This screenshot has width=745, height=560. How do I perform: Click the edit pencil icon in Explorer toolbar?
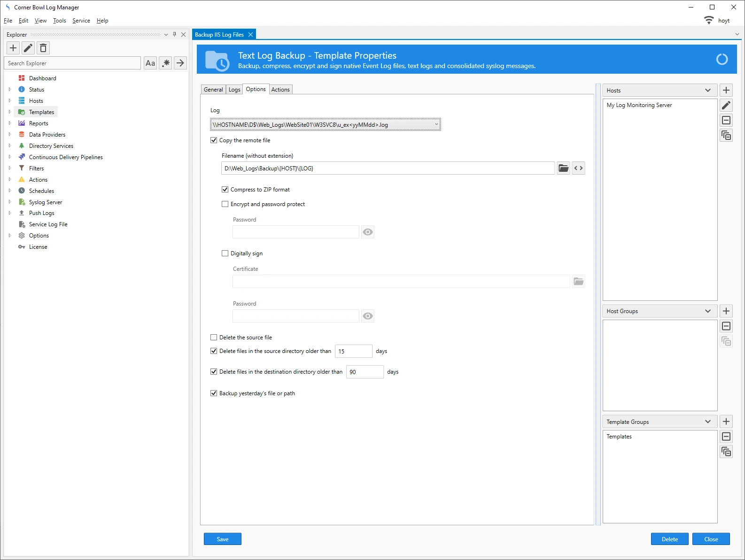click(x=28, y=48)
